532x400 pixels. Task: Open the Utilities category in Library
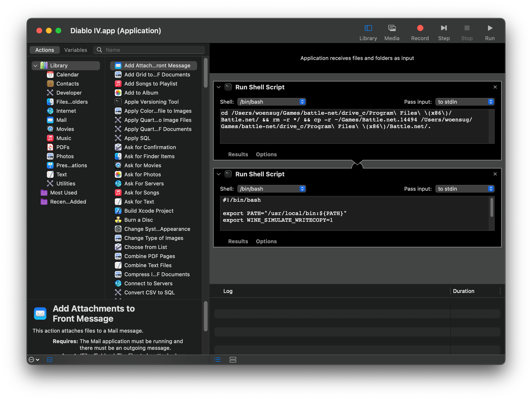[65, 184]
